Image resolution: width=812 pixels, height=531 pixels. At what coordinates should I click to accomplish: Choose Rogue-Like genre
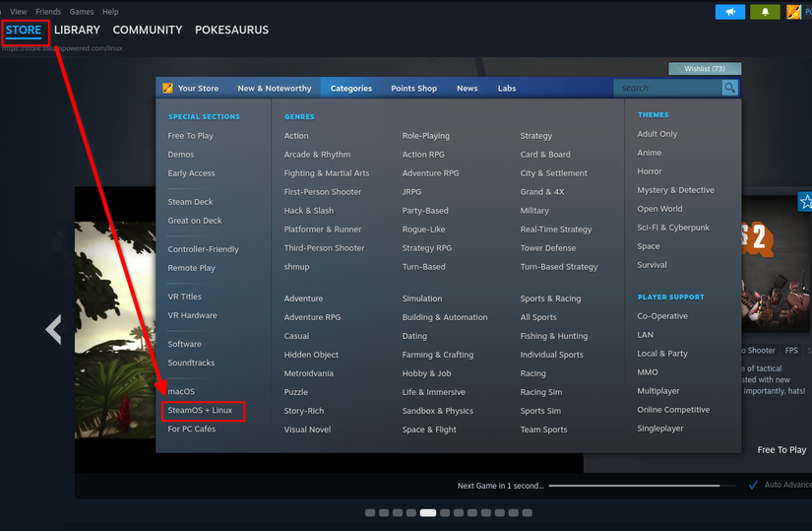pyautogui.click(x=423, y=230)
